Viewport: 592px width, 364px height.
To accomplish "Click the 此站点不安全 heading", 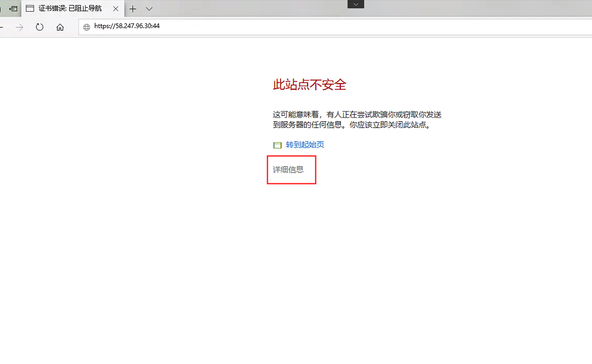I will [309, 85].
